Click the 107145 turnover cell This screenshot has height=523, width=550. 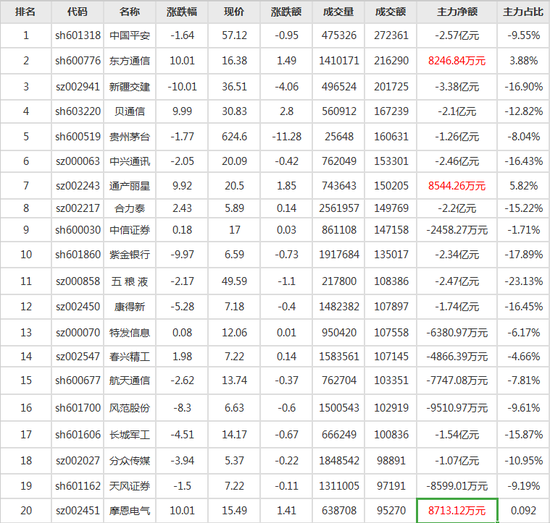[391, 357]
